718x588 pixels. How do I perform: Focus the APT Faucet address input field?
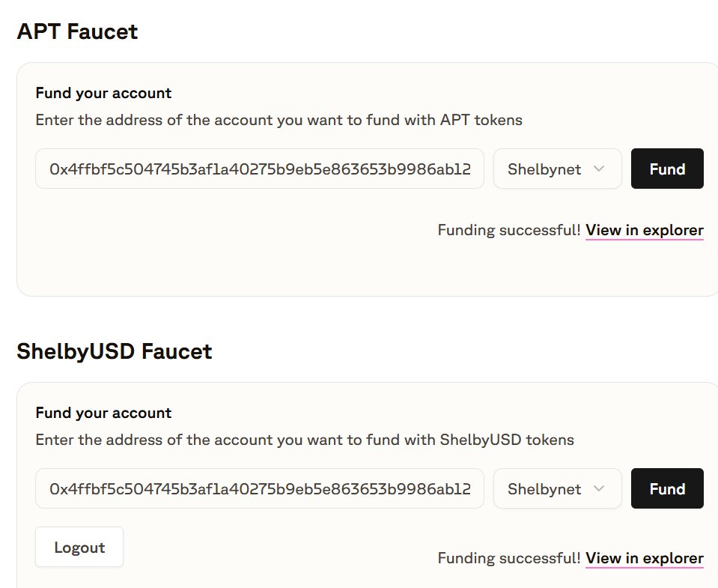(x=260, y=169)
